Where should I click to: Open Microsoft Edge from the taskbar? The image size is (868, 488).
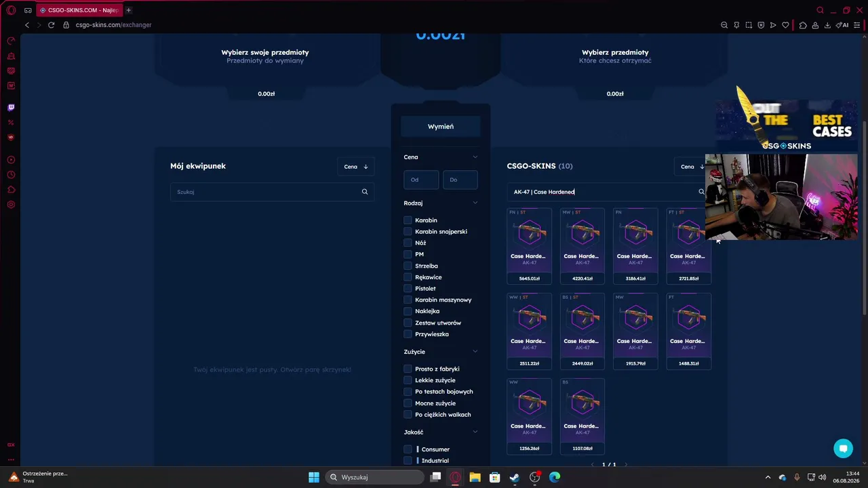555,477
